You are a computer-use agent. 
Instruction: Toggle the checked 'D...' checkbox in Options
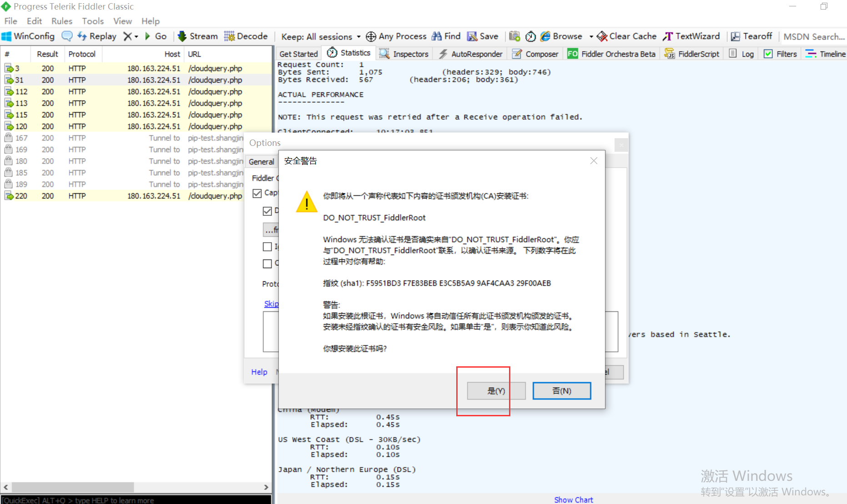coord(267,211)
